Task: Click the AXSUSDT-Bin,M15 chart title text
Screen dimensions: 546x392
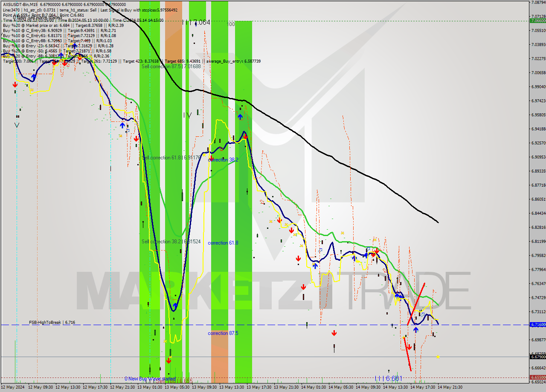Action: click(x=20, y=4)
